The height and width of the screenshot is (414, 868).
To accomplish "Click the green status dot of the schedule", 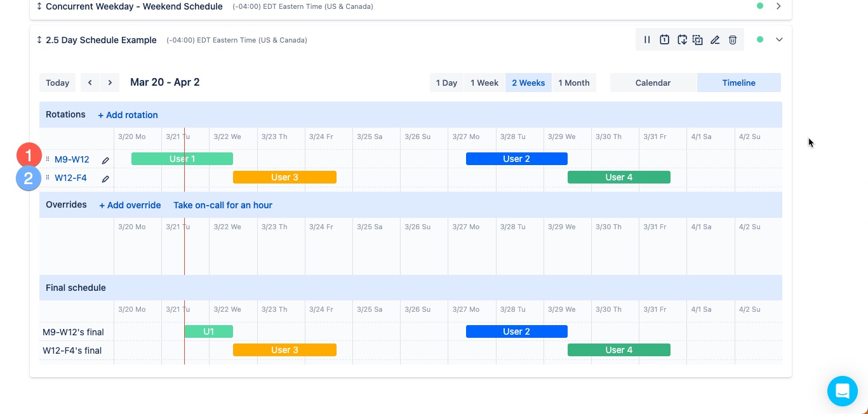I will (x=760, y=39).
